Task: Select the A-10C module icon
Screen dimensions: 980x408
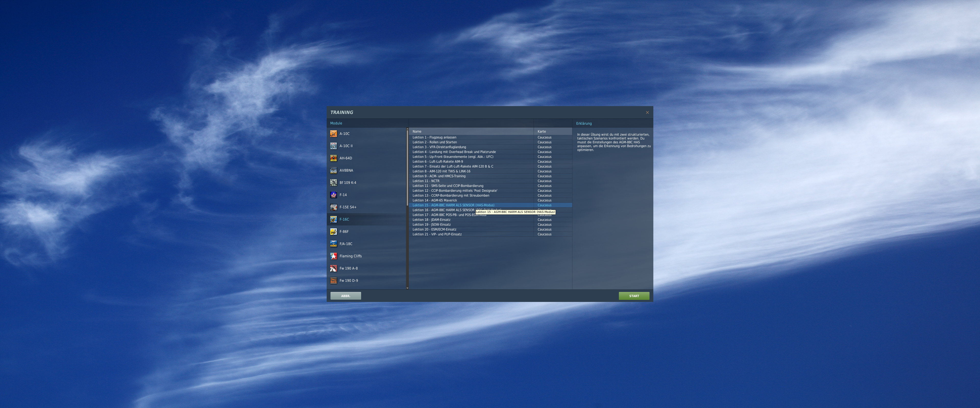Action: coord(333,133)
